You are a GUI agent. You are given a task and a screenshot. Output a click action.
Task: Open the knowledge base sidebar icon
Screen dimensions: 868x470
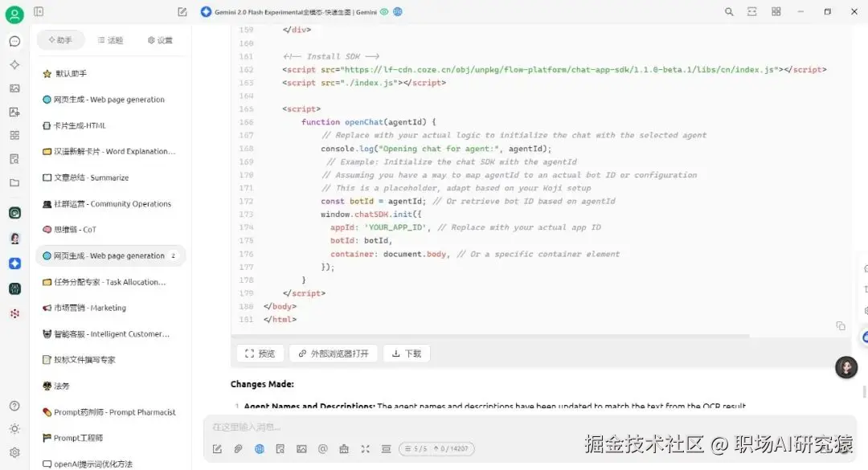(15, 159)
